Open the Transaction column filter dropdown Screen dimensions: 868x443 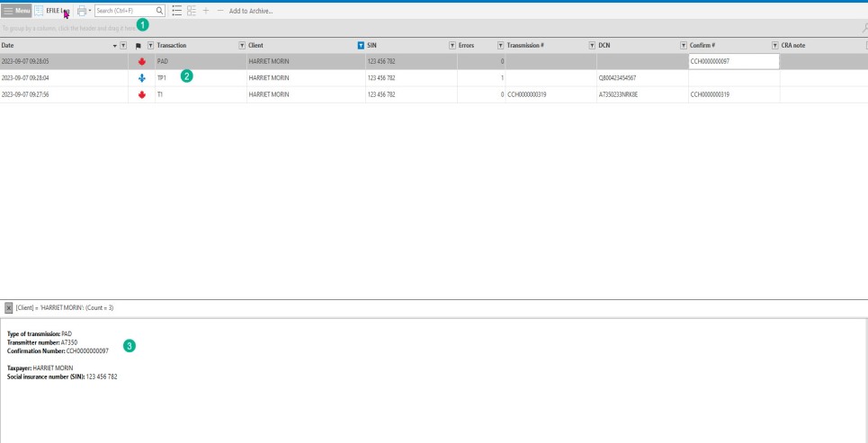click(241, 45)
